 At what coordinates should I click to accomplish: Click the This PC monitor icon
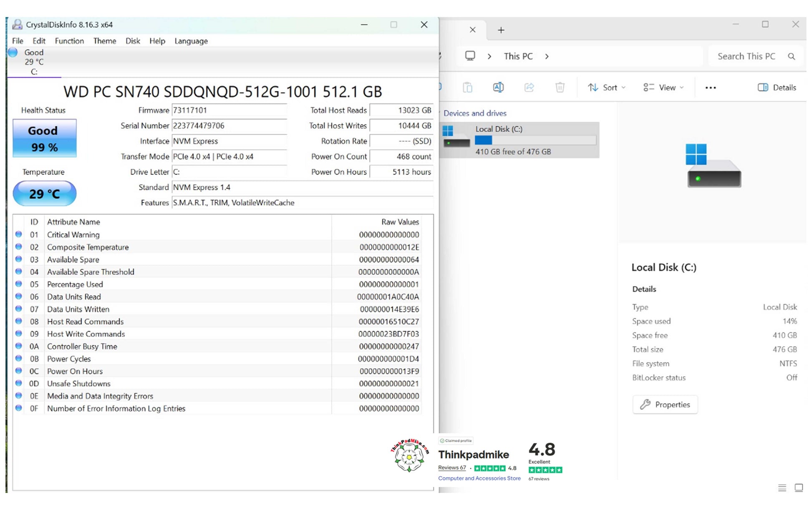(470, 56)
